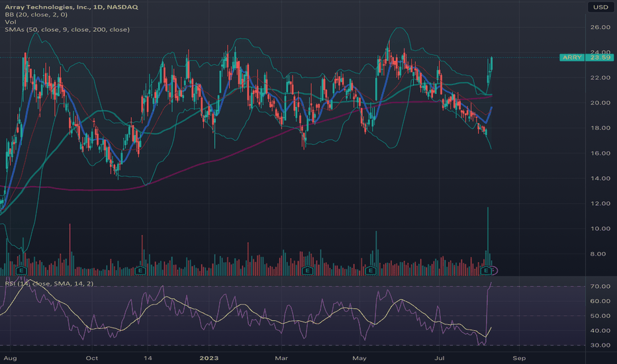Click the 23.59 last price value

600,58
